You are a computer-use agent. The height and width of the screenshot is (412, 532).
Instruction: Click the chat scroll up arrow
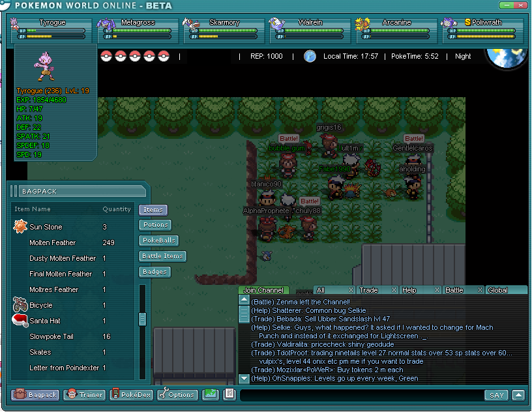point(244,300)
